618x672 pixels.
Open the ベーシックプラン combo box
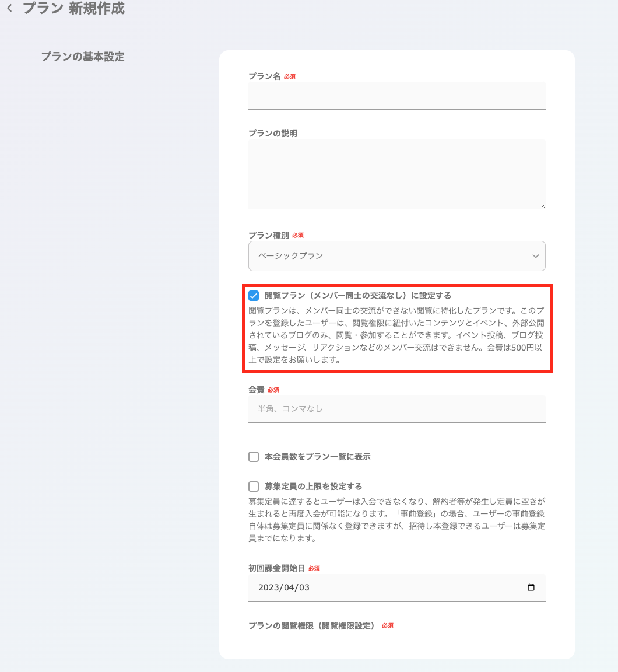pyautogui.click(x=385, y=256)
